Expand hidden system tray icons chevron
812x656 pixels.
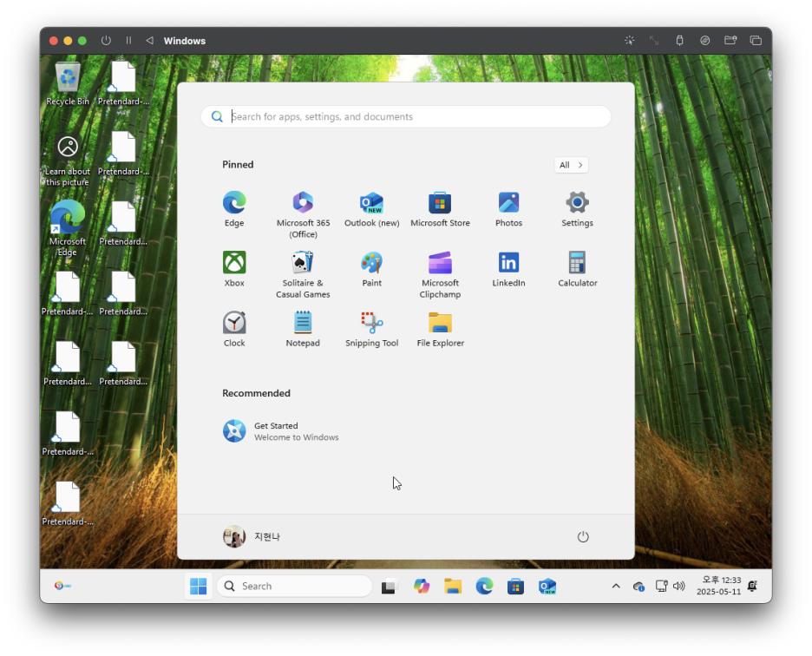[x=616, y=586]
